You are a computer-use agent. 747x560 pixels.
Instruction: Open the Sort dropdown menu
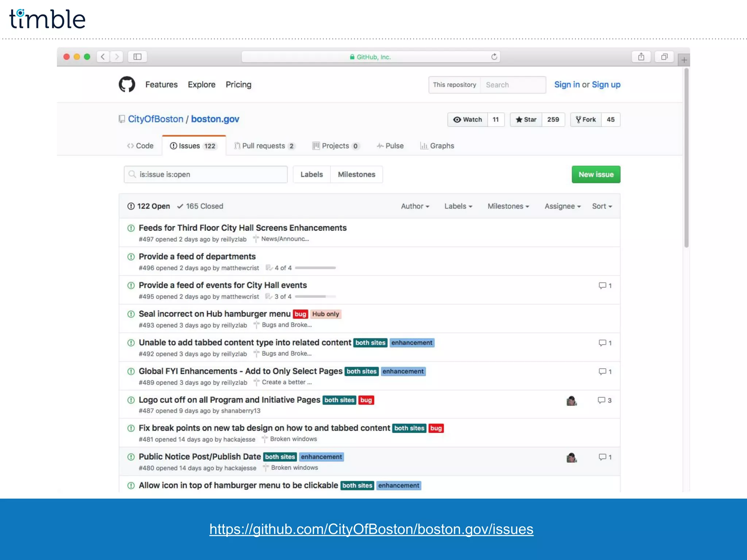[601, 206]
